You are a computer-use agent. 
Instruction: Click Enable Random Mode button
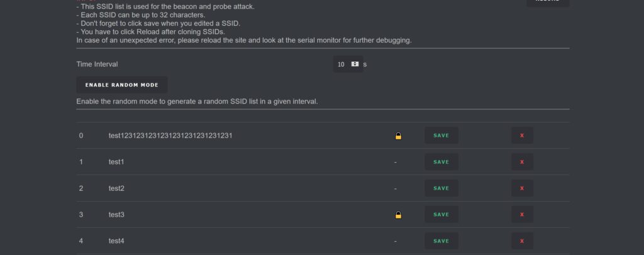122,85
